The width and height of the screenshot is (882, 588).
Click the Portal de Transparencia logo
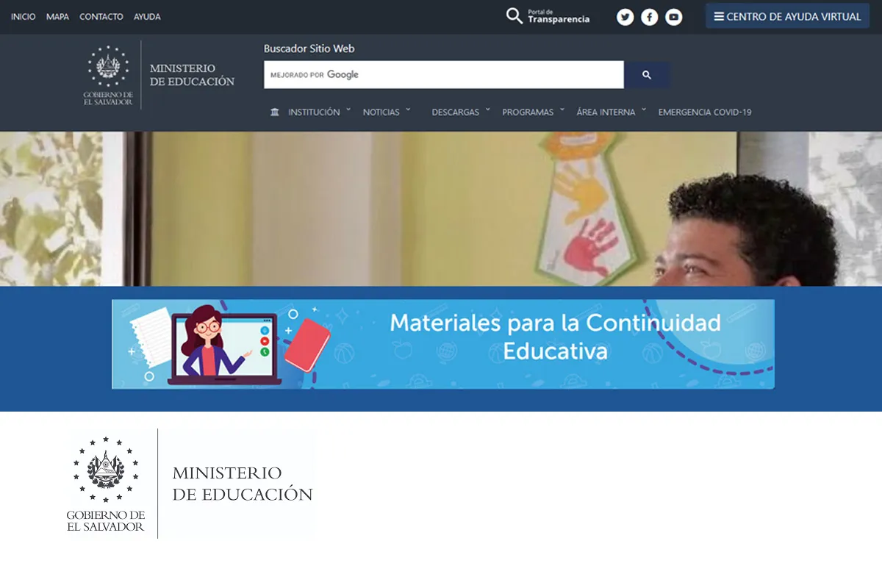pyautogui.click(x=548, y=16)
